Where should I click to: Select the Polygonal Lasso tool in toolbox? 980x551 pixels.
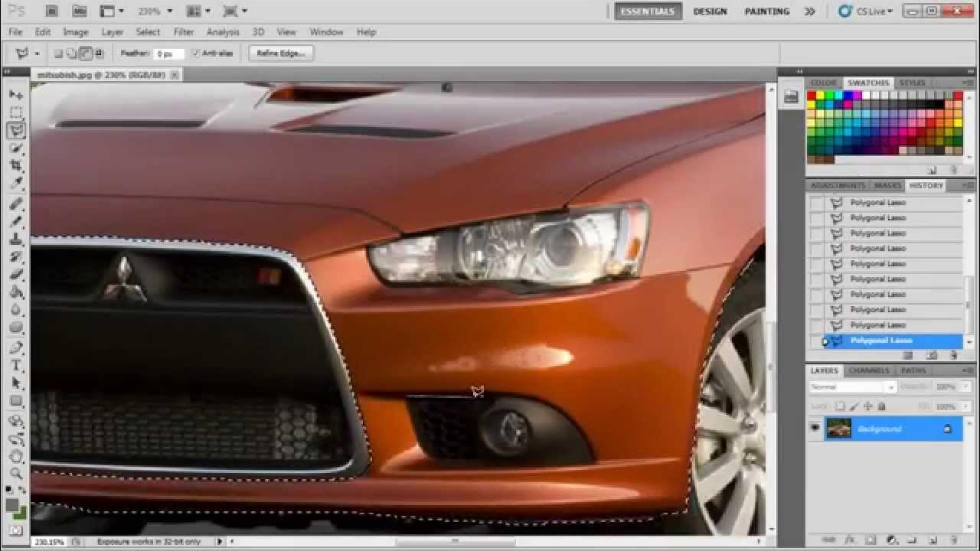pos(16,131)
